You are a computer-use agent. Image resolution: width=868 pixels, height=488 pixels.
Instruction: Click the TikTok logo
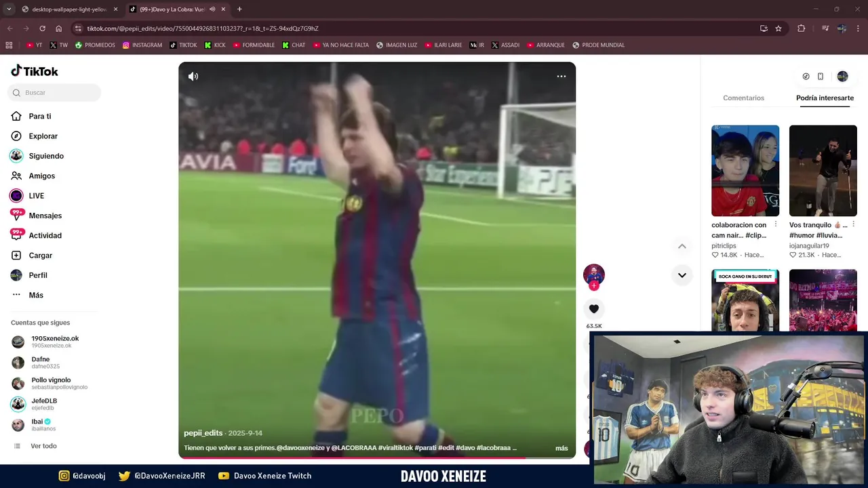pos(35,71)
